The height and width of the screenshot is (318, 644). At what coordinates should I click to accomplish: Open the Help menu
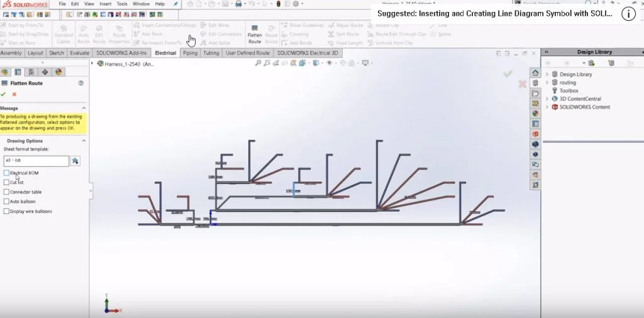[x=160, y=4]
